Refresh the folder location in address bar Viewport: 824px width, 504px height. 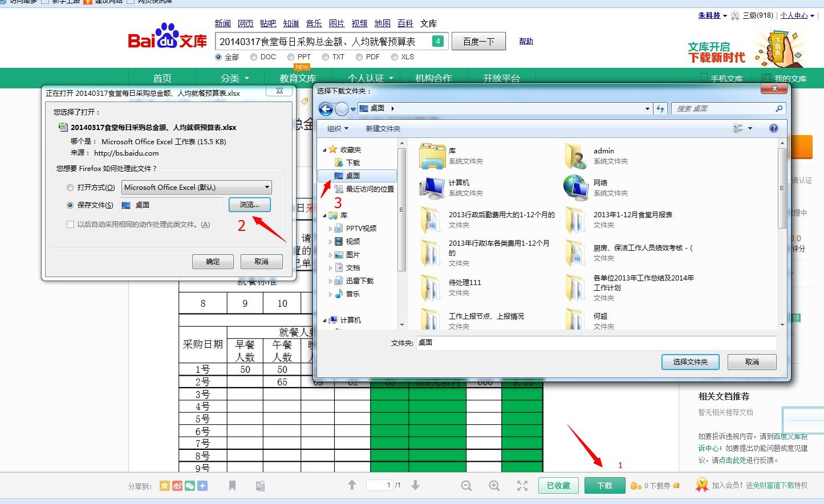click(660, 109)
